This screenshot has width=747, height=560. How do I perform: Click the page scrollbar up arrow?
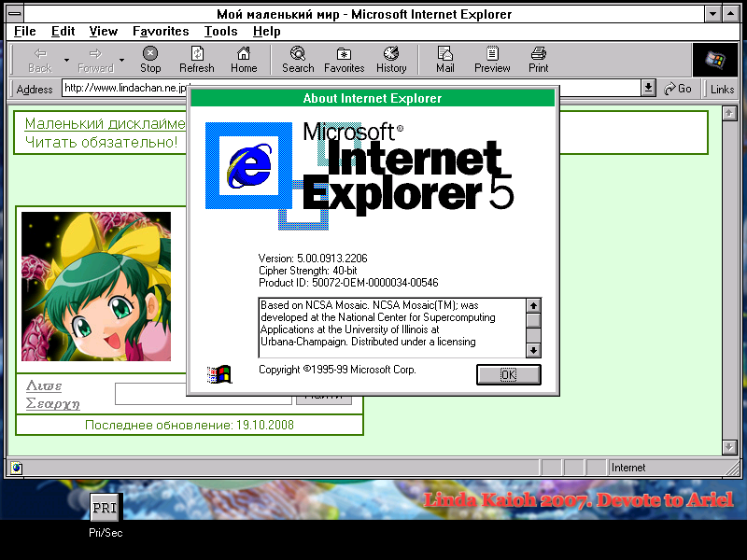point(729,113)
